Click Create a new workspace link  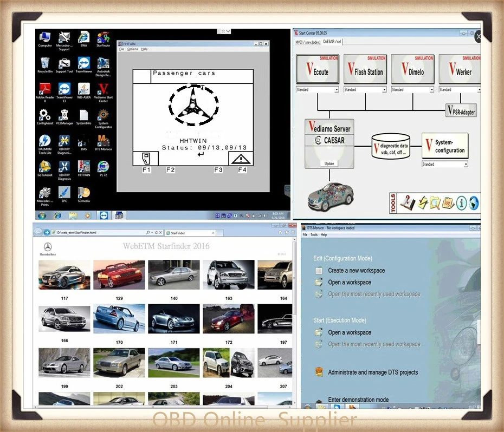(356, 271)
